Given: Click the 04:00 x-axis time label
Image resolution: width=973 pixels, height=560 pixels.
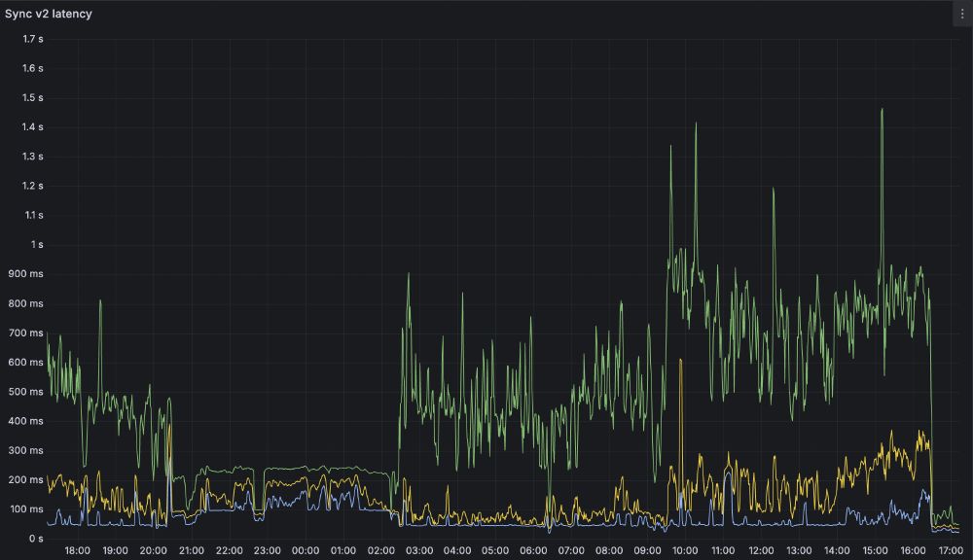Looking at the screenshot, I should [457, 550].
